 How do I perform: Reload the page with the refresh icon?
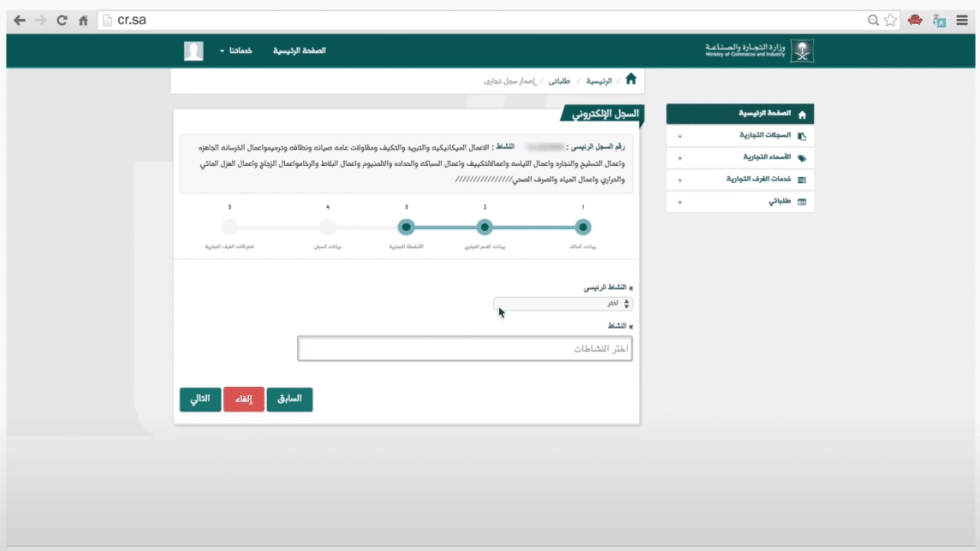click(x=62, y=21)
